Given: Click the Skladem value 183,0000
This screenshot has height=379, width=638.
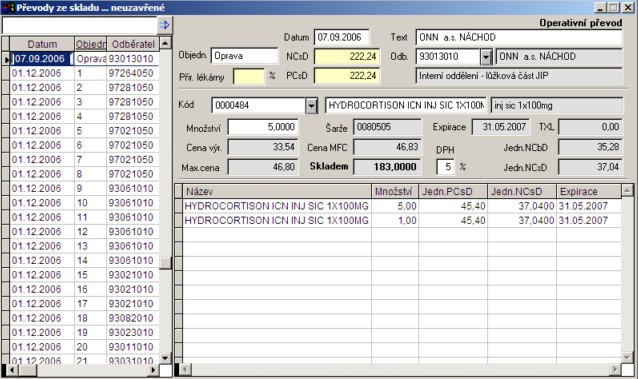Looking at the screenshot, I should 387,166.
